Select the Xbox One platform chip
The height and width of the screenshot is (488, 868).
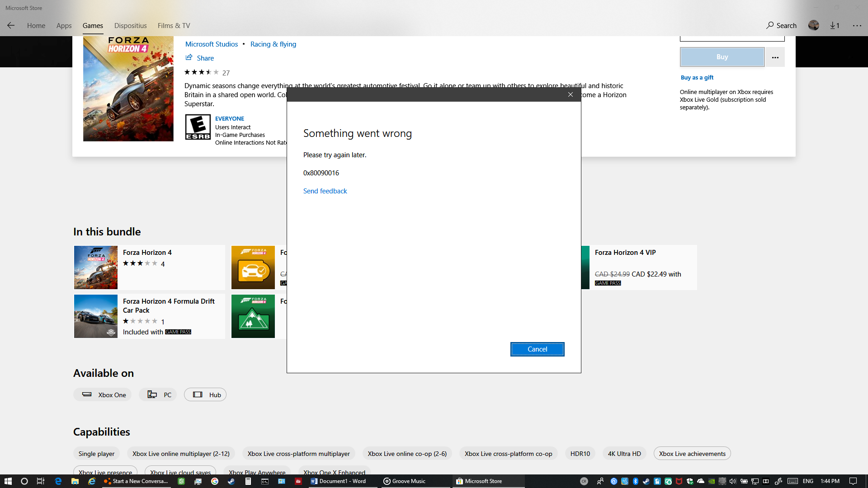click(x=103, y=395)
